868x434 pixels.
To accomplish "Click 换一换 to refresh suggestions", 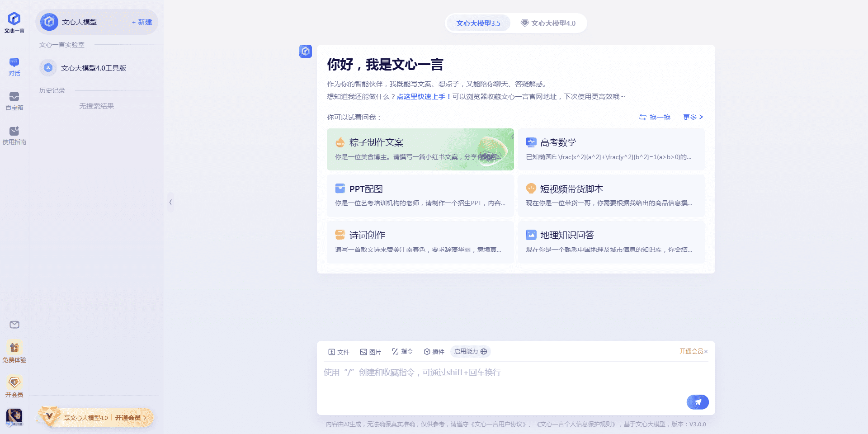I will coord(655,117).
